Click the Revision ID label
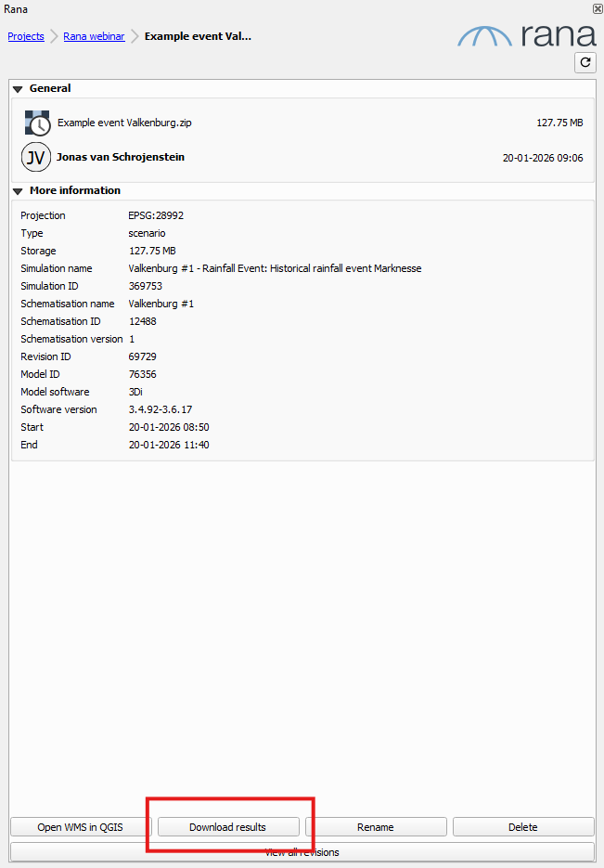Image resolution: width=604 pixels, height=868 pixels. click(x=45, y=357)
